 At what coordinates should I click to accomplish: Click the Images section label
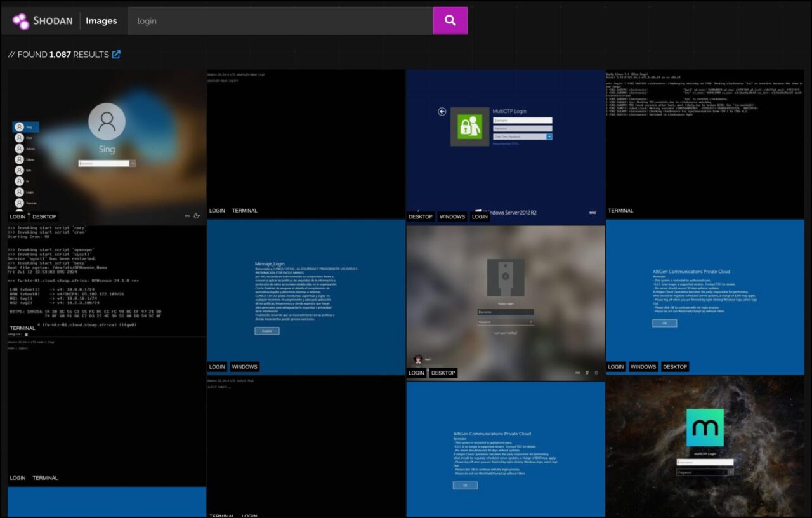101,21
